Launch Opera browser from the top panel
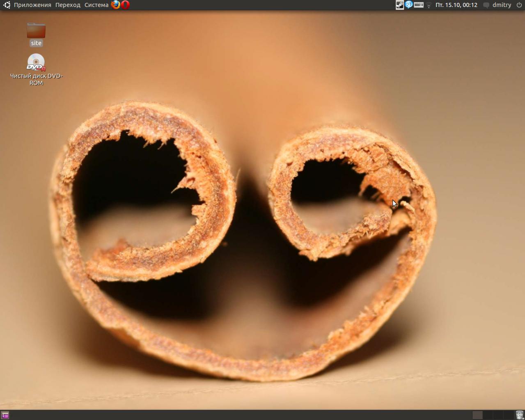Viewport: 525px width, 420px height. [x=125, y=5]
